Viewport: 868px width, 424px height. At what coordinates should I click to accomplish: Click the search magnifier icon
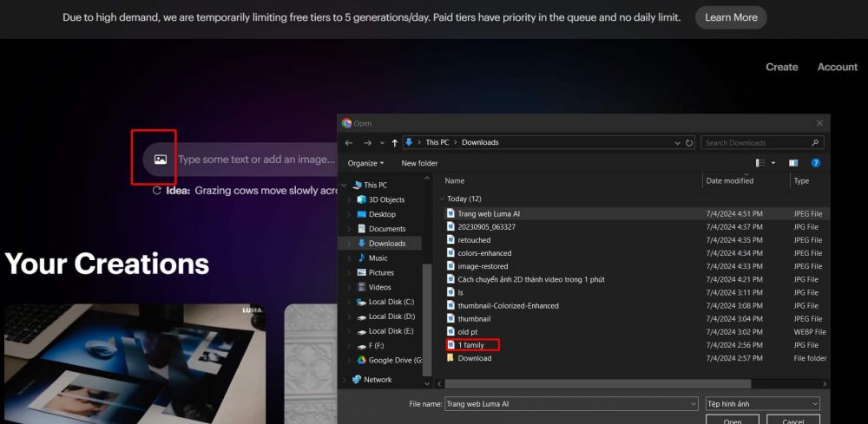click(x=815, y=142)
